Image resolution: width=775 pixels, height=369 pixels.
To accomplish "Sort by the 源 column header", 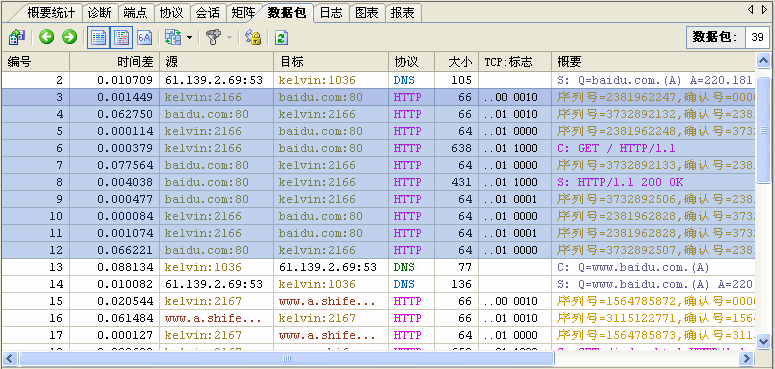I will click(x=216, y=62).
